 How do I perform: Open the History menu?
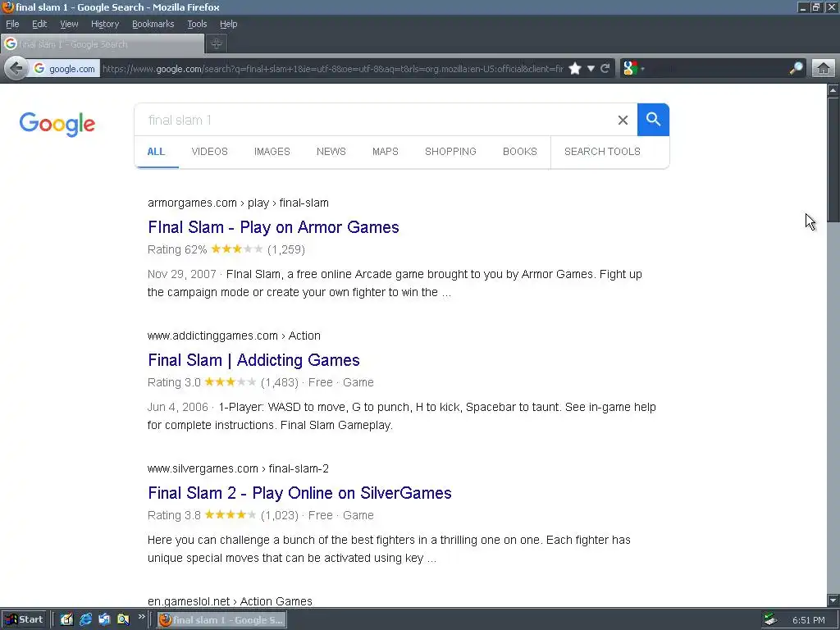[105, 24]
